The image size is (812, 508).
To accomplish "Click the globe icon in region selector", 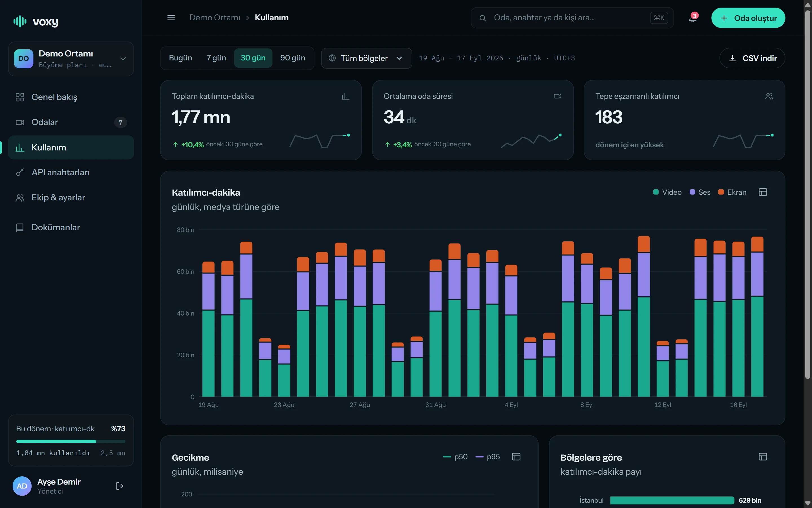I will (332, 58).
